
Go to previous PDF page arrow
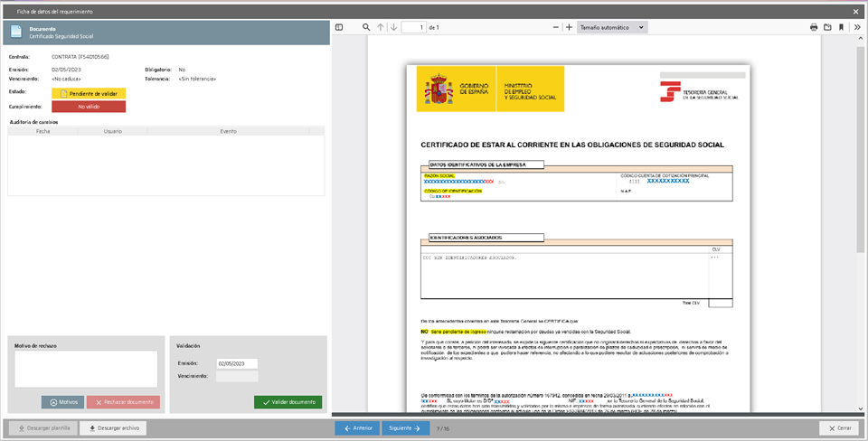click(x=381, y=27)
